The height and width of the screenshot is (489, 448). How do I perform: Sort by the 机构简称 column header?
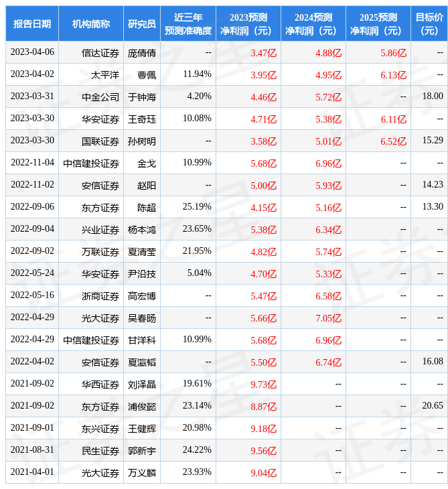click(x=91, y=23)
